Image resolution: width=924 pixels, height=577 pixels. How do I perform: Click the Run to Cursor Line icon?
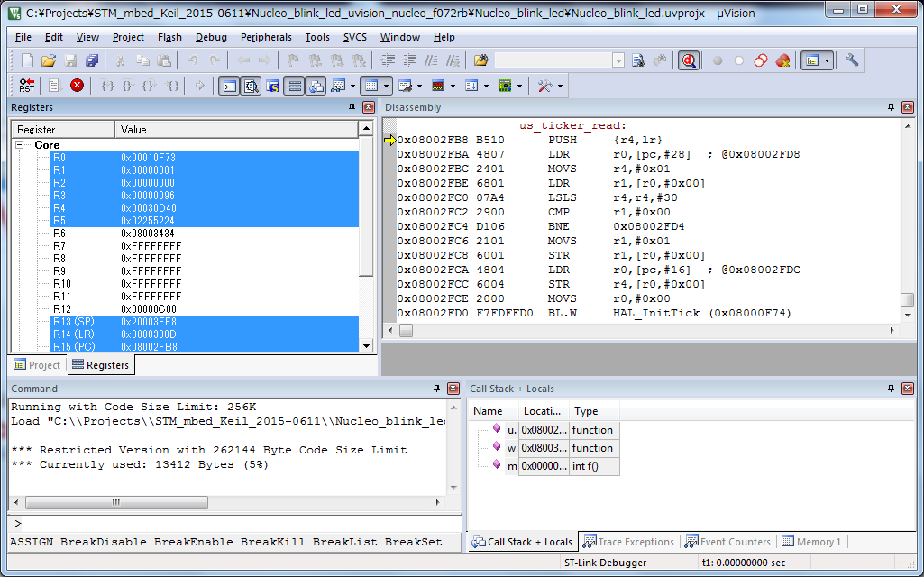pyautogui.click(x=171, y=86)
